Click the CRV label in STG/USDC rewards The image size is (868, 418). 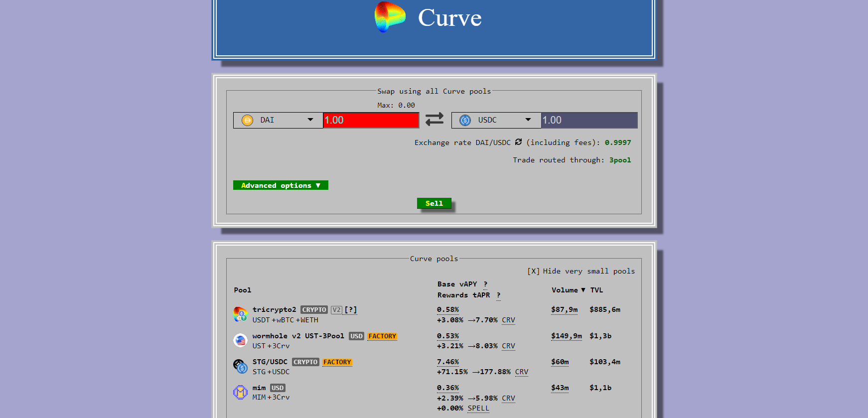point(522,372)
